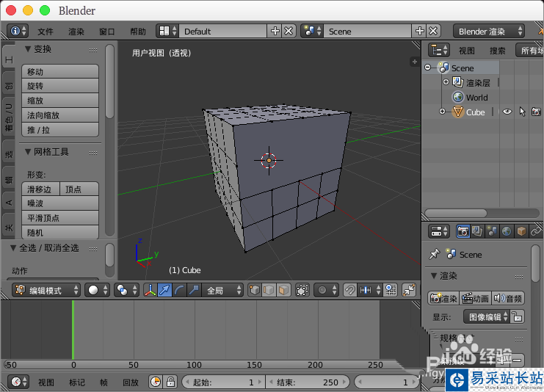Click the Animation render button
Image resolution: width=544 pixels, height=392 pixels.
coord(475,298)
